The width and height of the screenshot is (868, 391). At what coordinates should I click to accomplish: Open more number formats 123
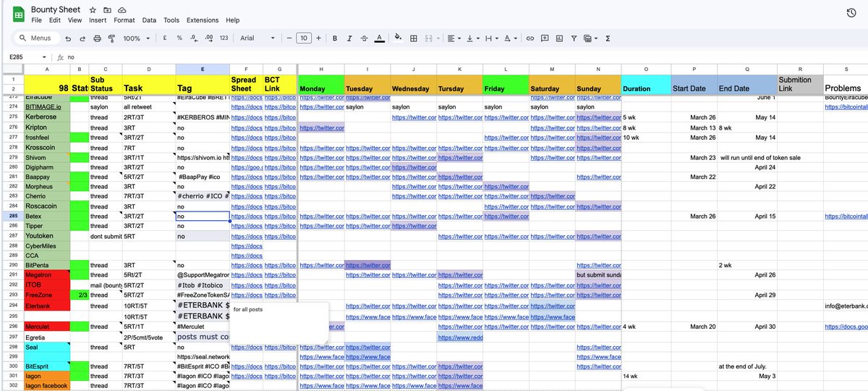click(x=224, y=38)
